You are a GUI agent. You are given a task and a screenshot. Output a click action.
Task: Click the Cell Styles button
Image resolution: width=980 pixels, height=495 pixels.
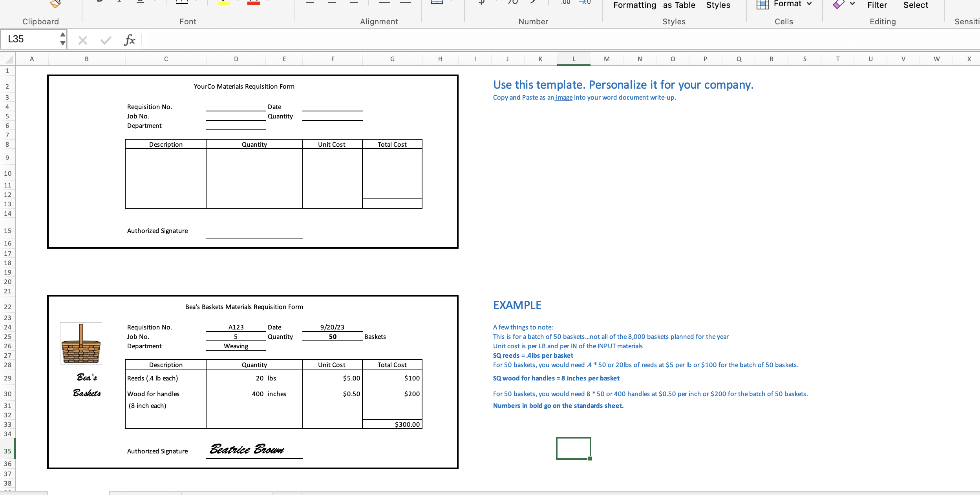coord(718,5)
